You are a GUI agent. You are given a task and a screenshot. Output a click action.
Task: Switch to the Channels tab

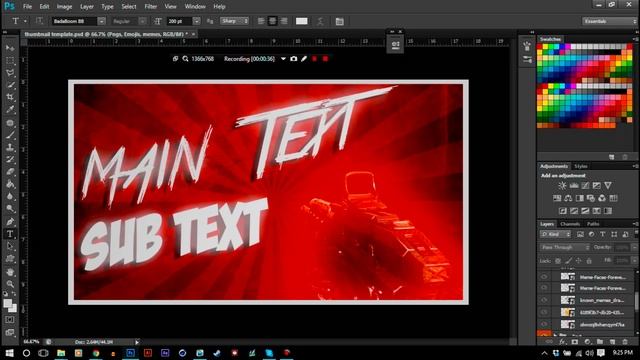[x=570, y=224]
